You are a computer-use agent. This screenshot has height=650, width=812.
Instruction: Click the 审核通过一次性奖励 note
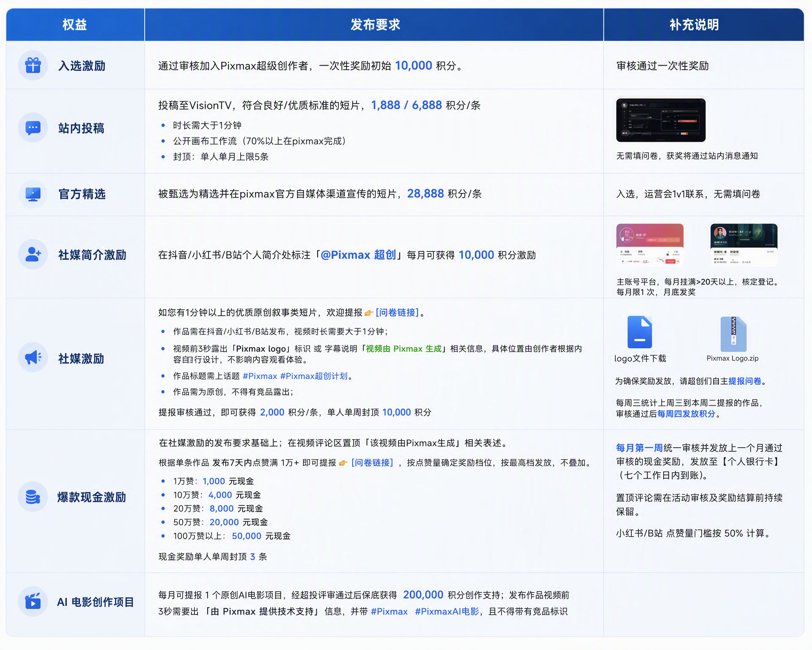[x=662, y=66]
